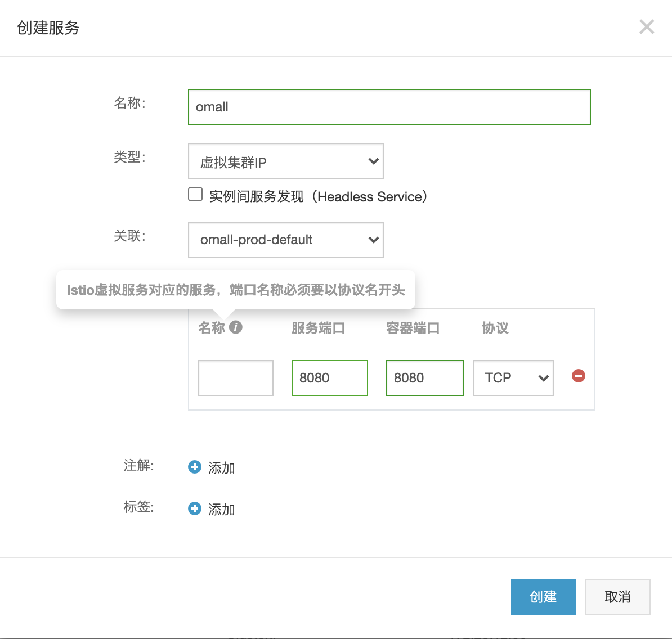Focus the 名称 field containing omall
The image size is (672, 639).
click(x=389, y=107)
